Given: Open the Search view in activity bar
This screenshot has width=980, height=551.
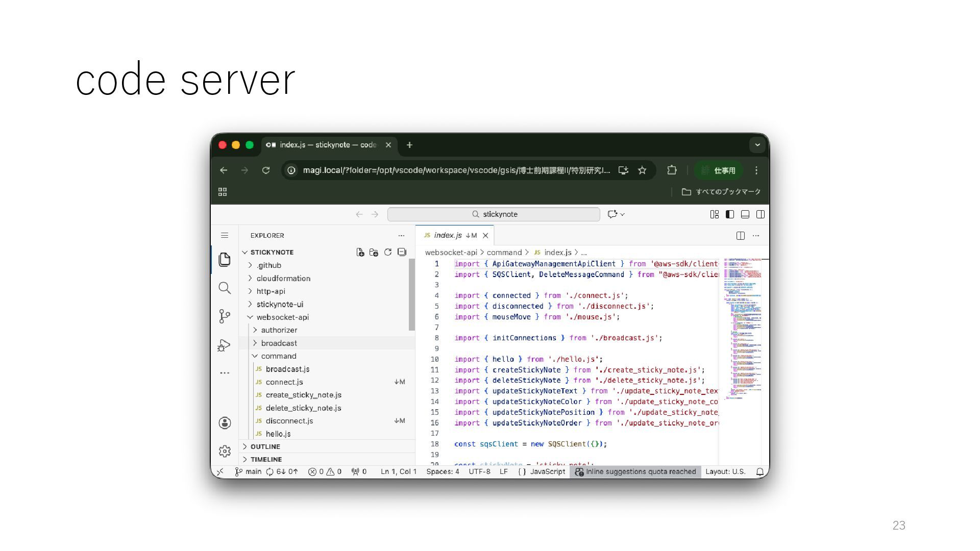Looking at the screenshot, I should [225, 288].
